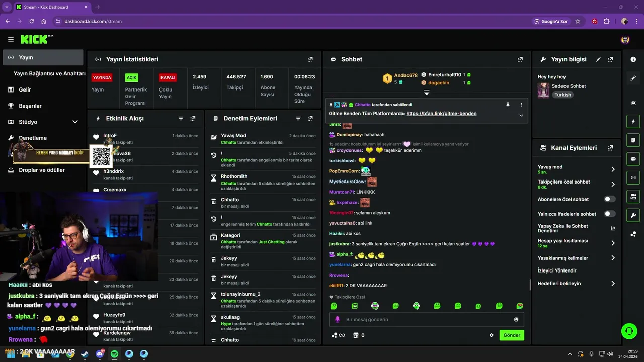The height and width of the screenshot is (362, 644).
Task: Edit stream info with the pencil in Yayın bilgisi
Action: (x=598, y=59)
